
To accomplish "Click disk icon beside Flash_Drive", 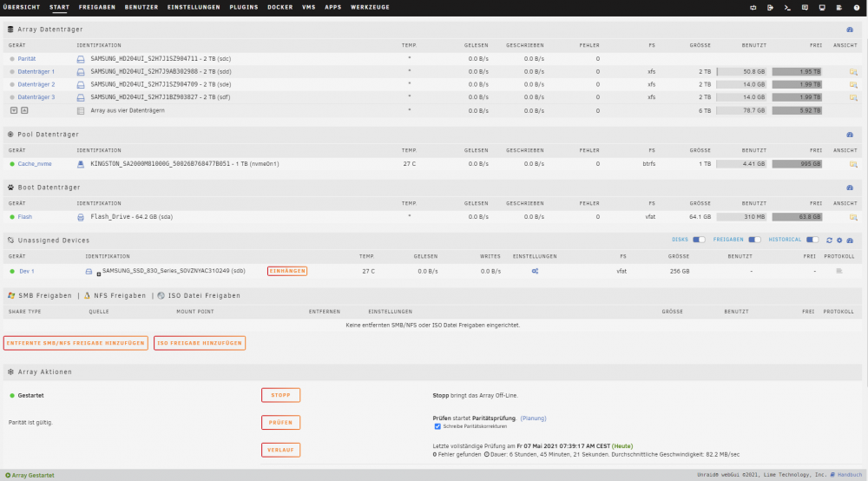I will [81, 218].
